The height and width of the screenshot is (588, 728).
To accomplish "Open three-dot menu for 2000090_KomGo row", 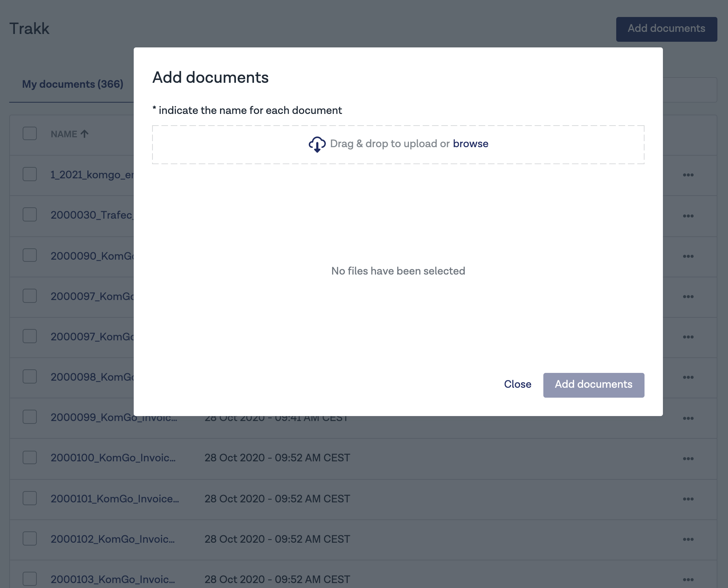I will [x=688, y=256].
